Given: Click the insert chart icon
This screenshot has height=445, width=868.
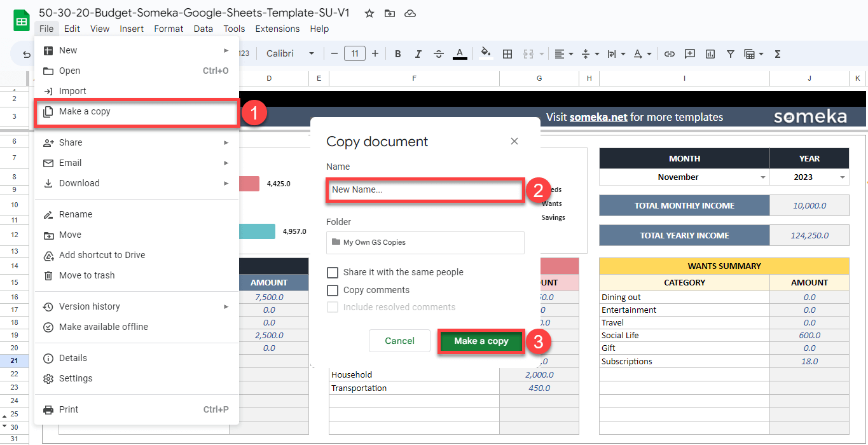Looking at the screenshot, I should click(710, 54).
